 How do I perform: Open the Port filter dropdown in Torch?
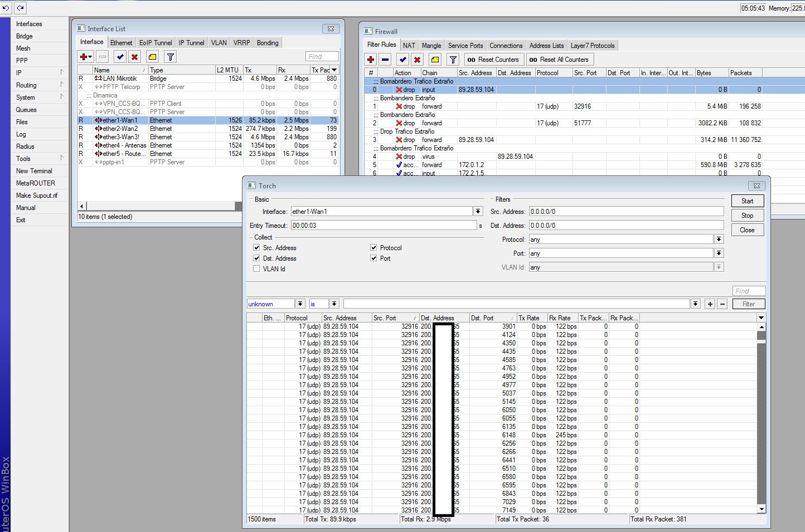coord(719,253)
